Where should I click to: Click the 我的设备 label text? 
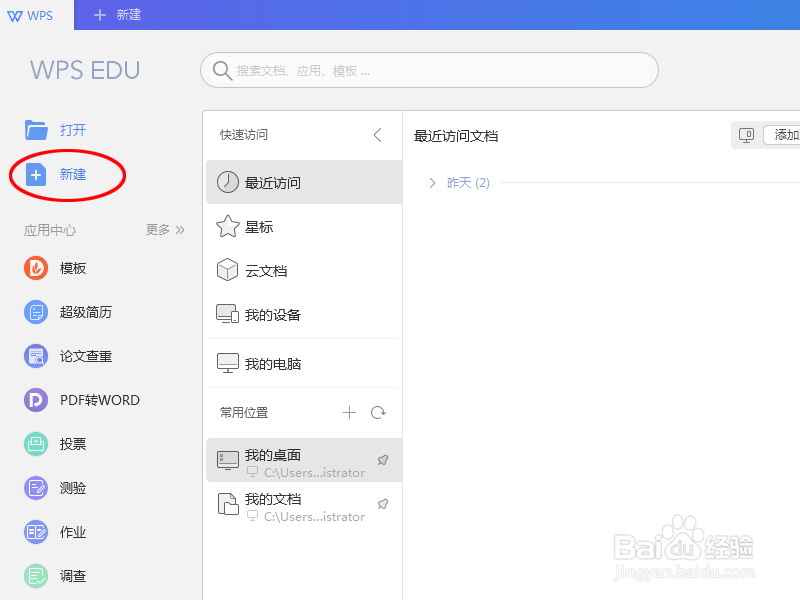(x=273, y=315)
